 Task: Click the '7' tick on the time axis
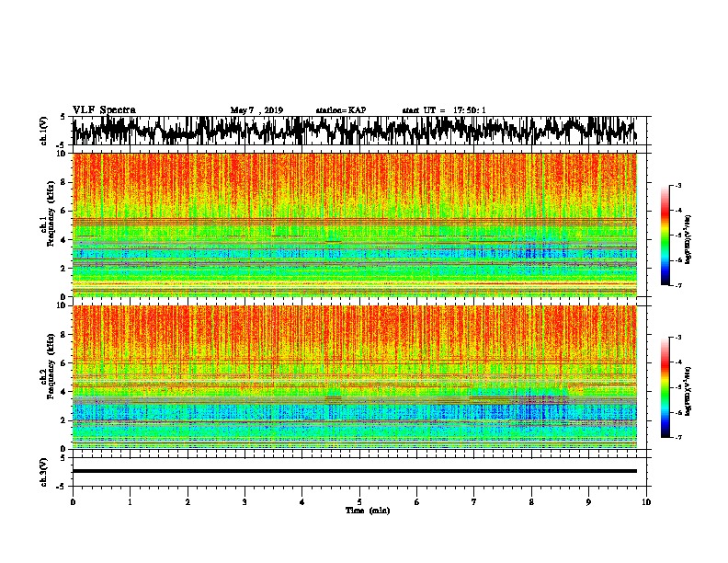pyautogui.click(x=474, y=502)
